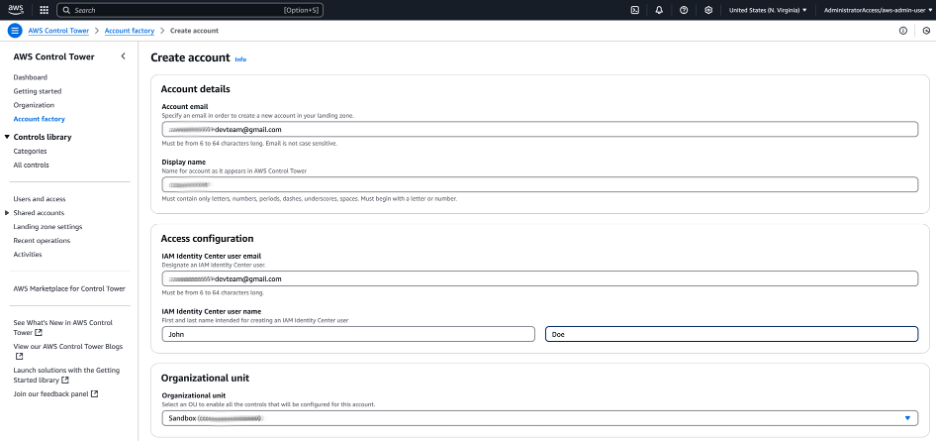Click the Account email input field

(x=540, y=129)
